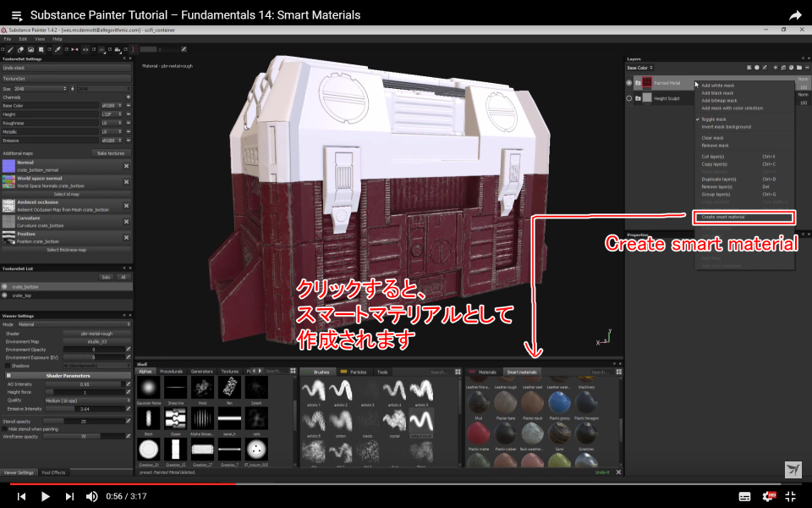Toggle visibility of Painted Metal layer
Screen dimensions: 812x508
coord(629,83)
